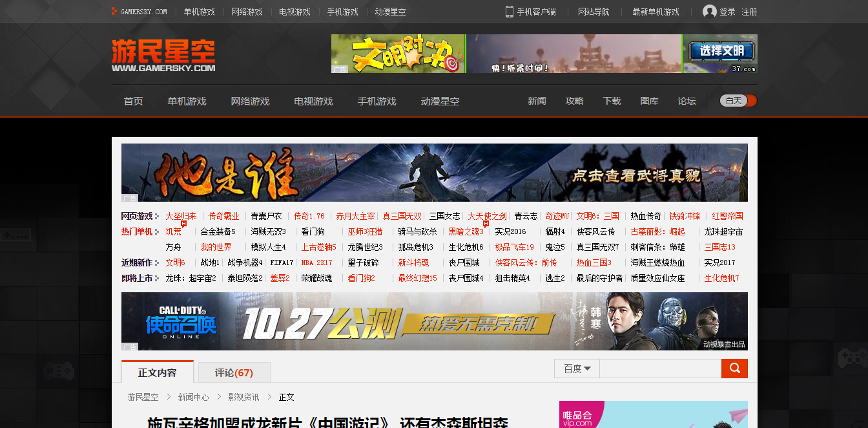Viewport: 868px width, 428px height.
Task: Open 单机游戏 in main navigation bar
Action: pos(187,102)
